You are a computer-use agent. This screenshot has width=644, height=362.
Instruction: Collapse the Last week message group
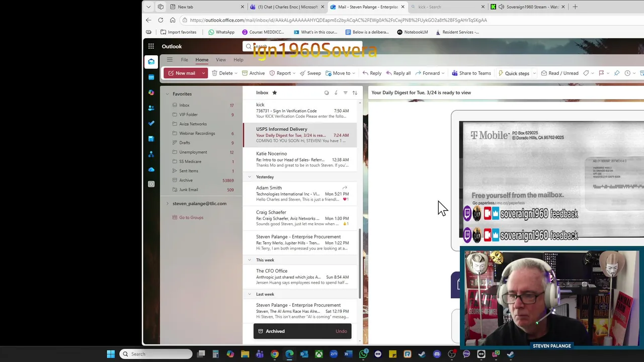(x=249, y=294)
